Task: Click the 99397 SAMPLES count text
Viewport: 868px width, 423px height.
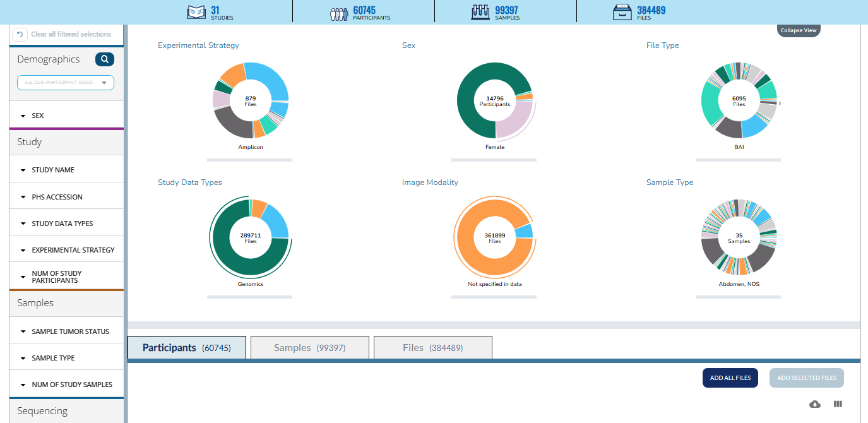Action: (508, 13)
